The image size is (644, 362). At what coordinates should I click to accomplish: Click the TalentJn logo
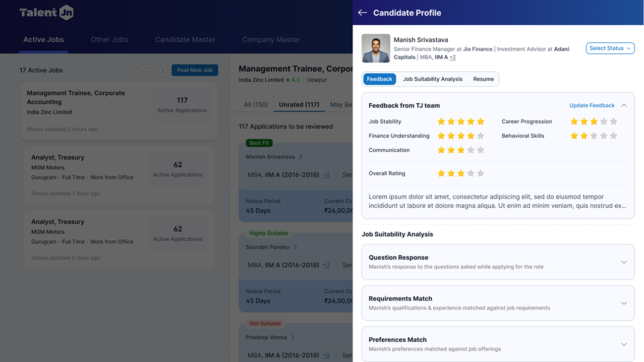point(46,13)
